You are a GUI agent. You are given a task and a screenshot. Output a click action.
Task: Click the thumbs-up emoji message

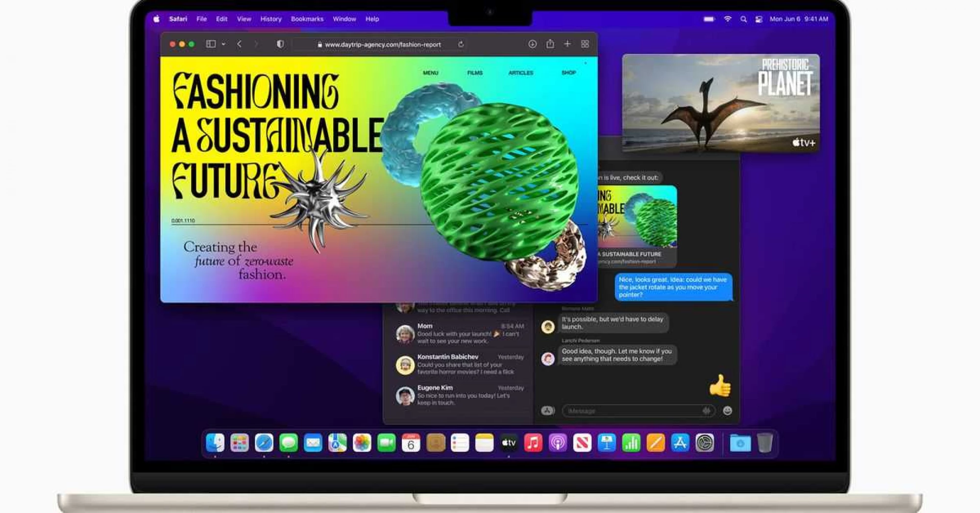pos(720,386)
